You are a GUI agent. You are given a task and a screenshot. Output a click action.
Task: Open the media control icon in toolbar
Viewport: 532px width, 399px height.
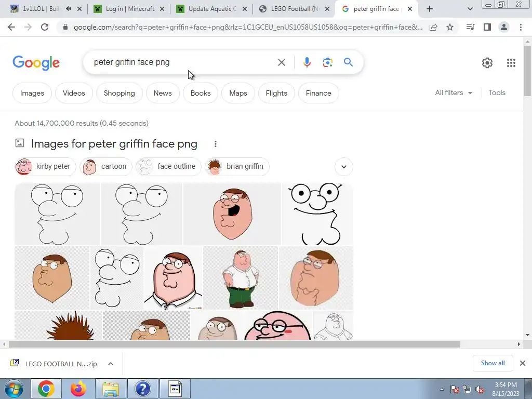pos(470,27)
